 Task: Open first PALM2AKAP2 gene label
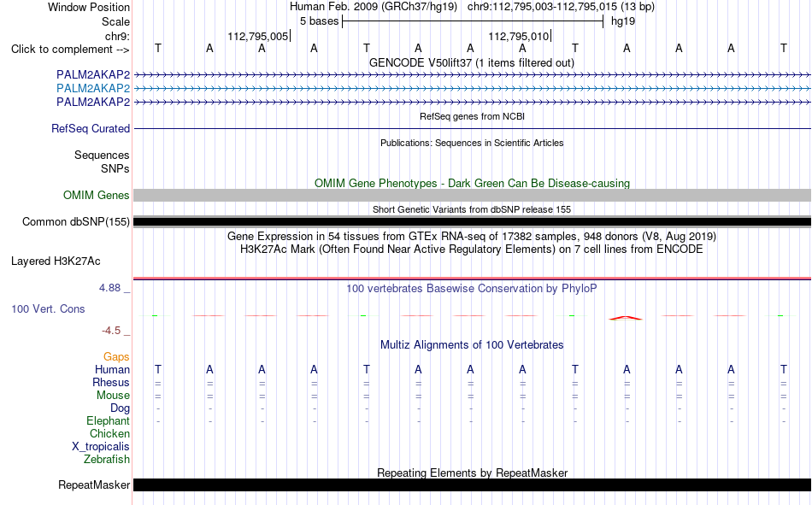93,74
